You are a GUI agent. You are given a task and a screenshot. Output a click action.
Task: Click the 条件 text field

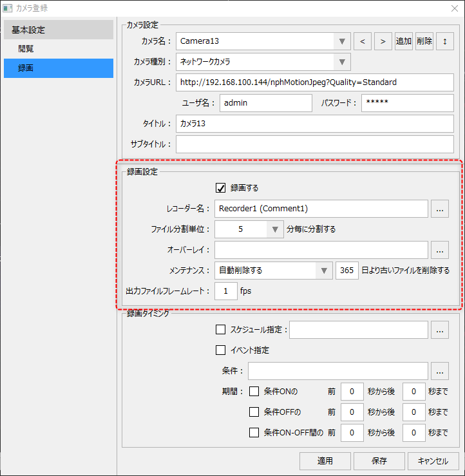pos(338,371)
